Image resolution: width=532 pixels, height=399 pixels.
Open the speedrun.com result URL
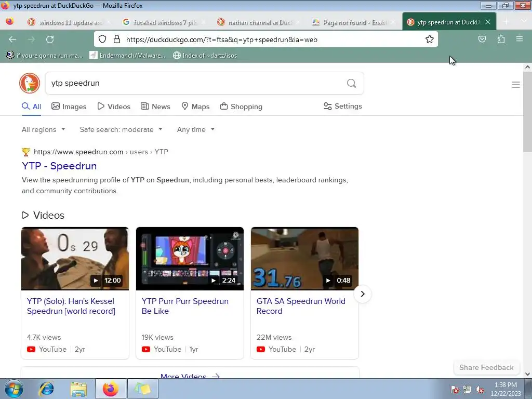tap(101, 152)
